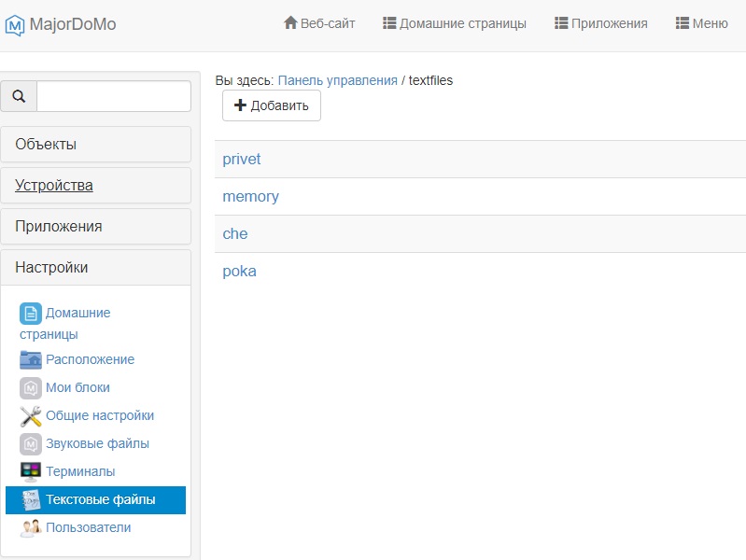Open the privet text file
Viewport: 746px width, 560px height.
pos(242,160)
